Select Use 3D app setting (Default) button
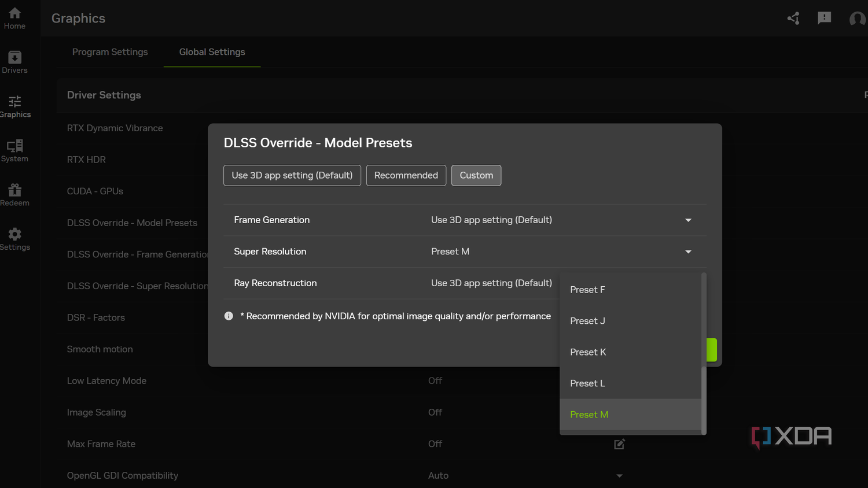This screenshot has width=868, height=488. (292, 175)
